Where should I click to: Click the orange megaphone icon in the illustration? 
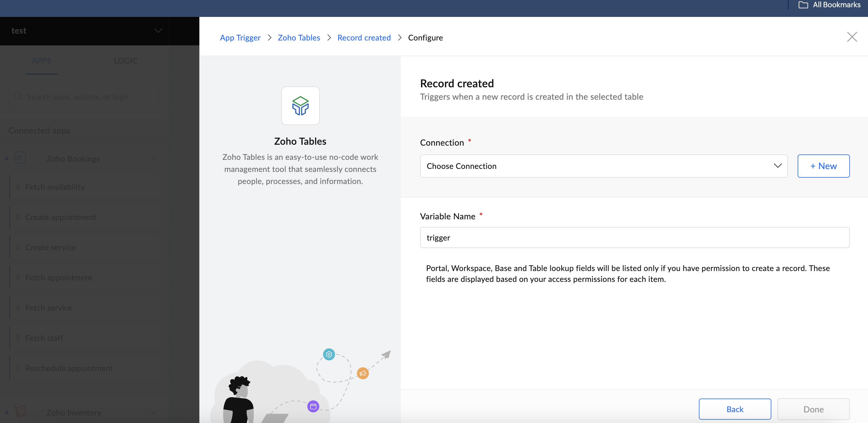coord(362,373)
